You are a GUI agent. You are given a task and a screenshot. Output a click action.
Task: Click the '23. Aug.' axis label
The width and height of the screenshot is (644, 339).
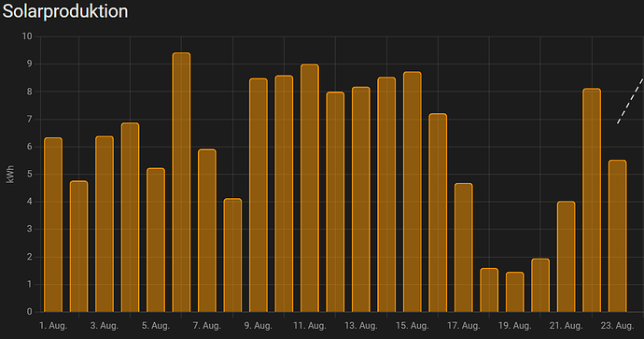617,326
